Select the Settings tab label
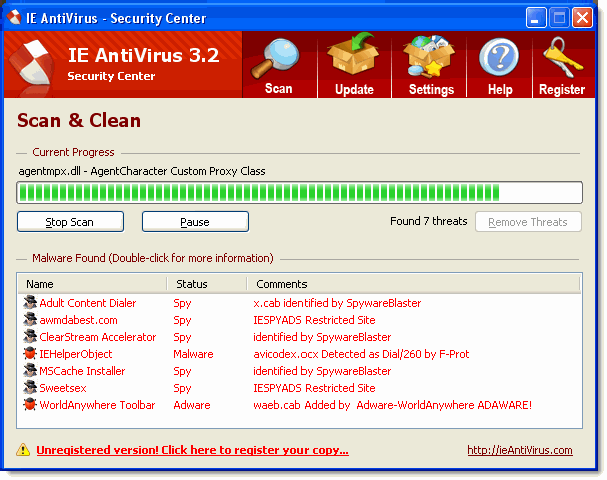This screenshot has width=607, height=480. coord(431,89)
